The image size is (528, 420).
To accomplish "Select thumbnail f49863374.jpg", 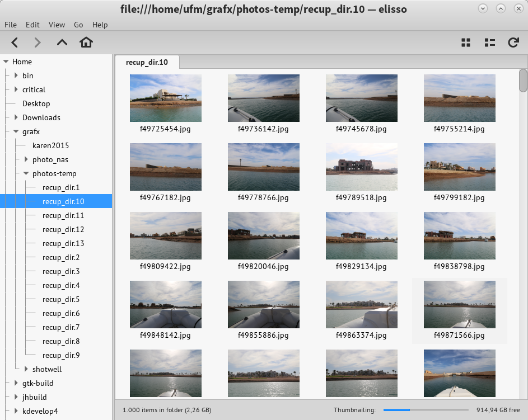I will (362, 304).
